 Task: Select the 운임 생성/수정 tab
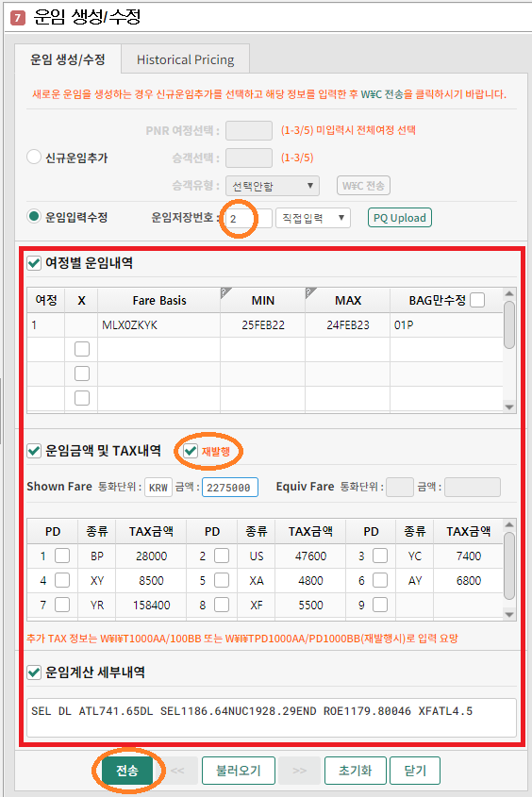point(68,59)
